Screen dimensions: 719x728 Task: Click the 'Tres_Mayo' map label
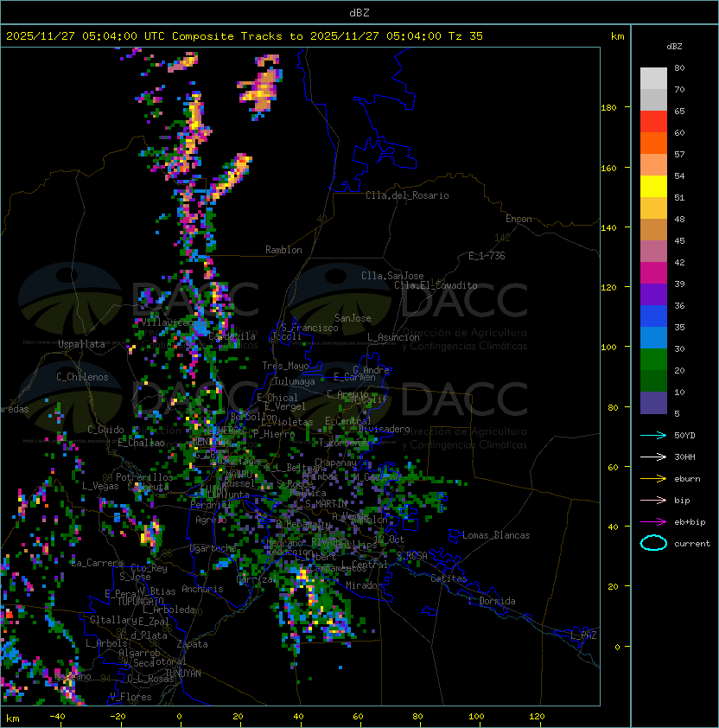click(285, 366)
